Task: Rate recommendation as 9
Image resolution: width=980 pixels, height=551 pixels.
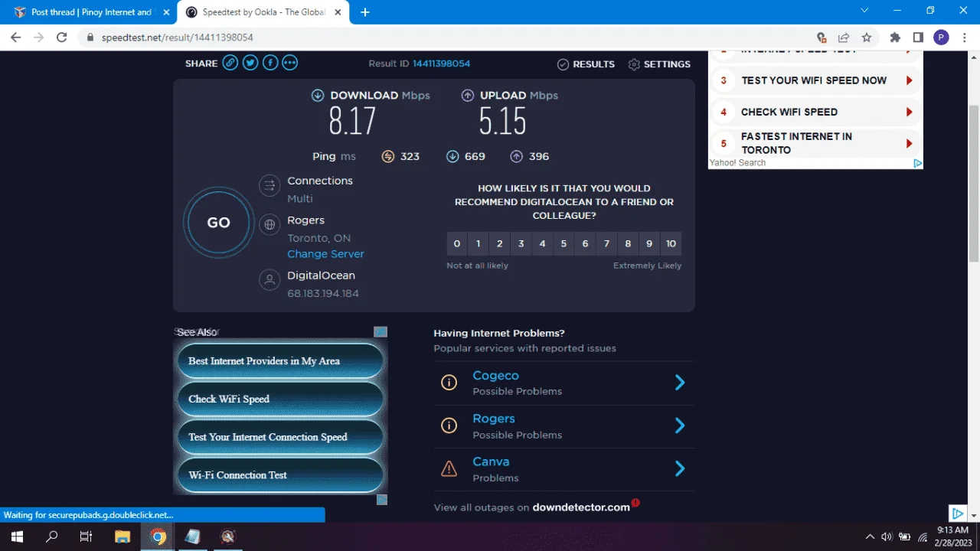Action: coord(649,243)
